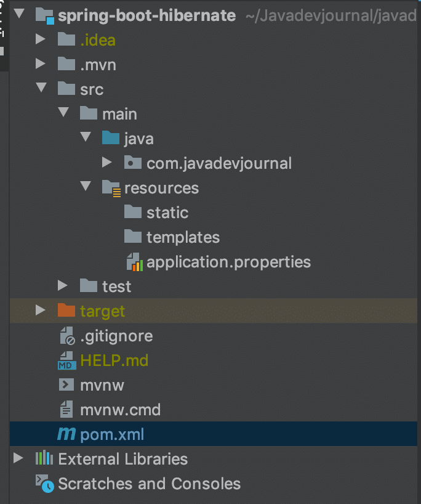
Task: Open the application.properties file icon
Action: [x=135, y=262]
